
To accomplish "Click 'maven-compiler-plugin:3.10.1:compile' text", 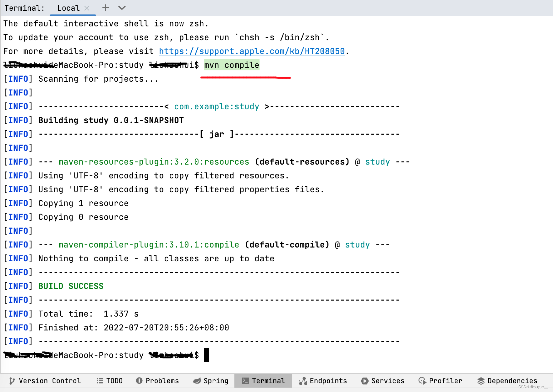I will click(149, 245).
